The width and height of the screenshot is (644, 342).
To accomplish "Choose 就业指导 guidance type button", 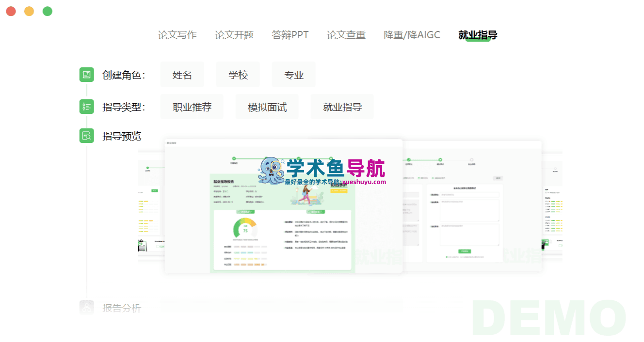I will 342,107.
